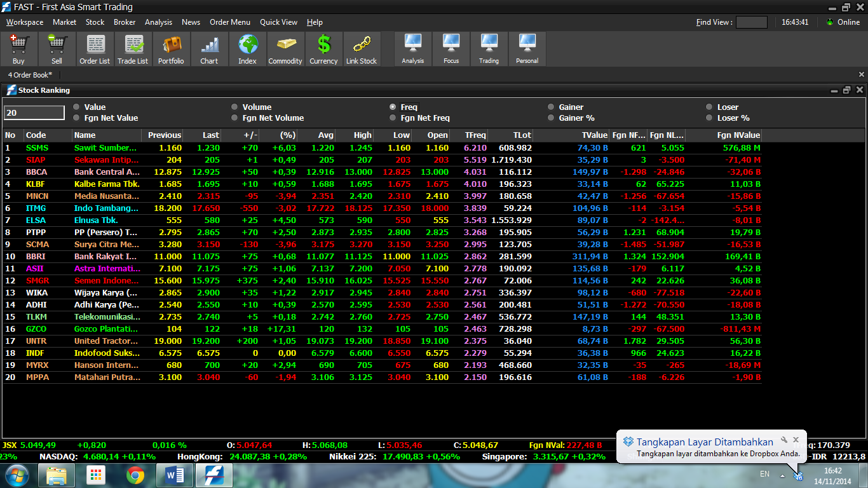Click the Link Stock chain icon
The width and height of the screenshot is (868, 488).
click(x=362, y=50)
